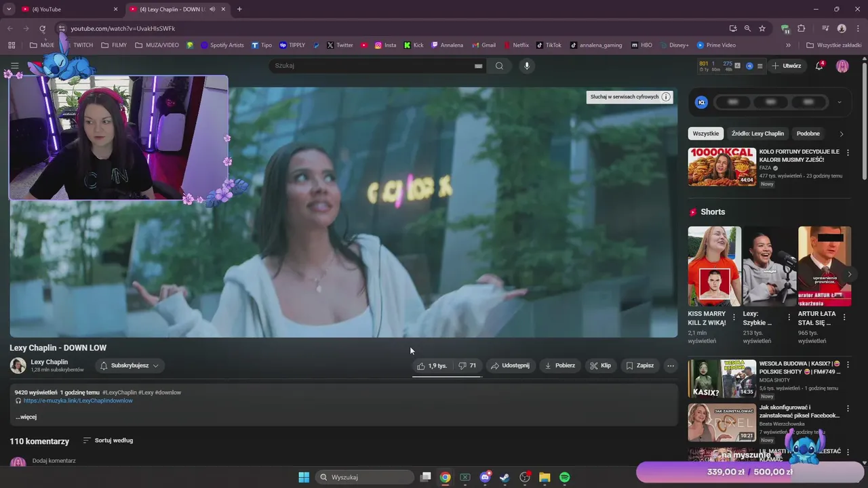Click the Dodaj komentarz comment field
Image resolution: width=868 pixels, height=488 pixels.
(x=54, y=461)
